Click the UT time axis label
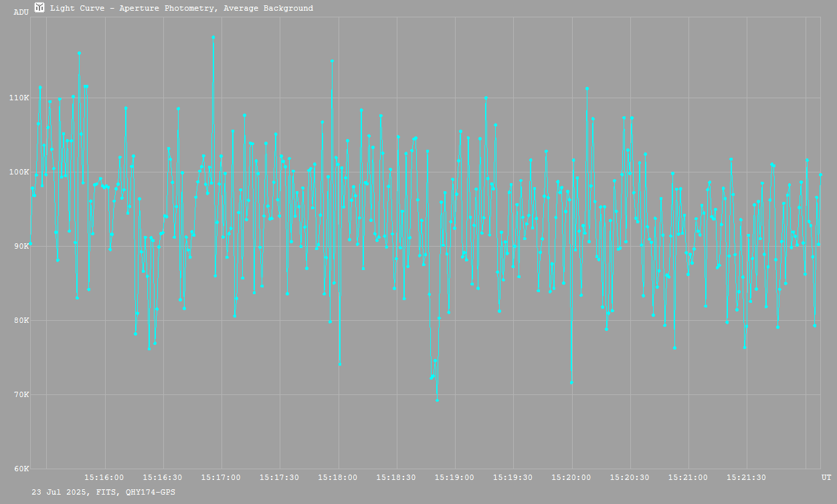The height and width of the screenshot is (504, 837). [x=826, y=477]
